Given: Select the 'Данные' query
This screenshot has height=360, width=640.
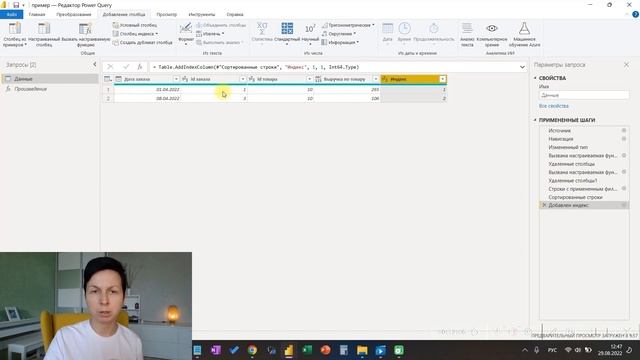Looking at the screenshot, I should pos(50,79).
